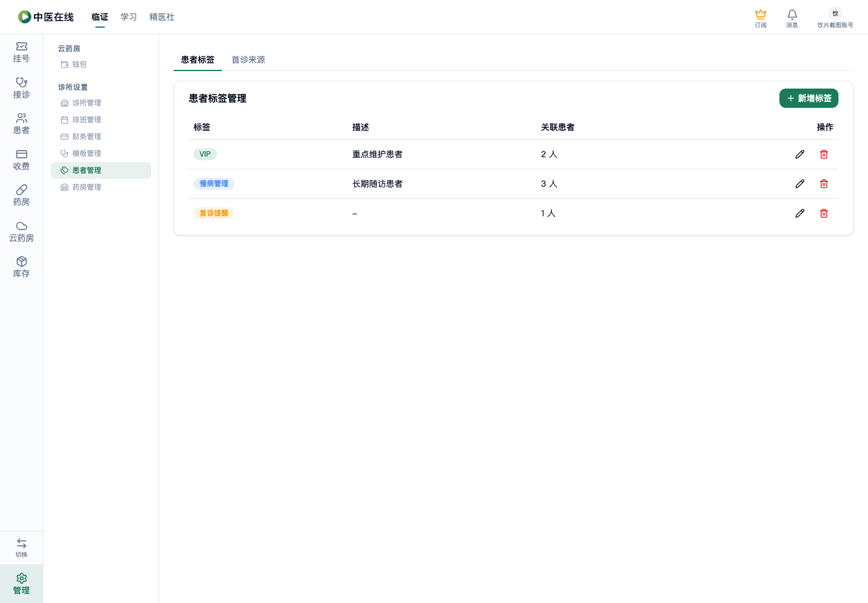Switch to the 临证 top tab
The width and height of the screenshot is (868, 603).
coord(100,17)
